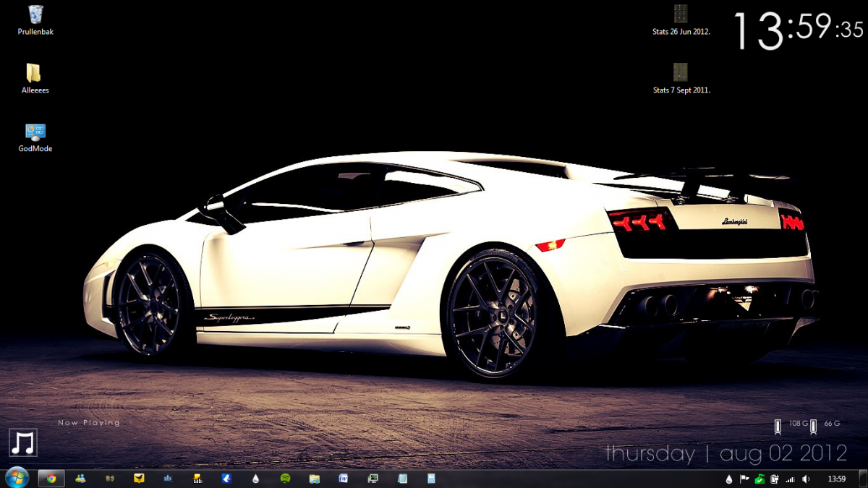Screen dimensions: 868x488
Task: Open the GodMode control panel shortcut
Action: click(35, 137)
